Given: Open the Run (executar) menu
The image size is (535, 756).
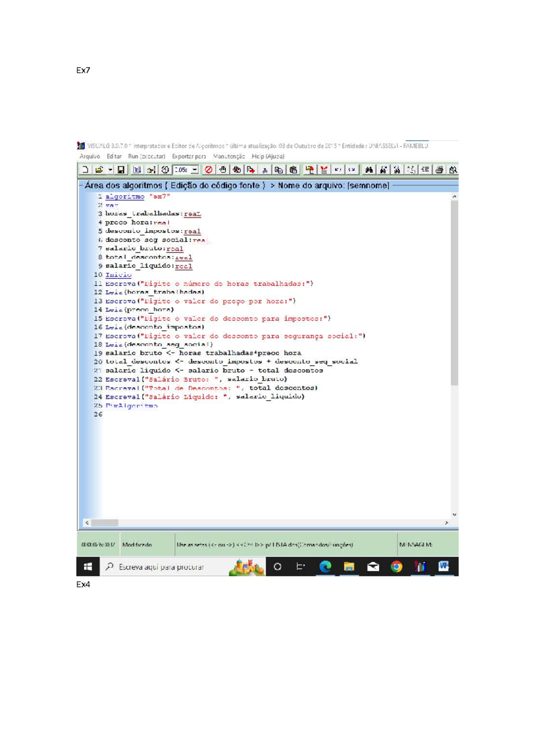Looking at the screenshot, I should click(x=146, y=156).
